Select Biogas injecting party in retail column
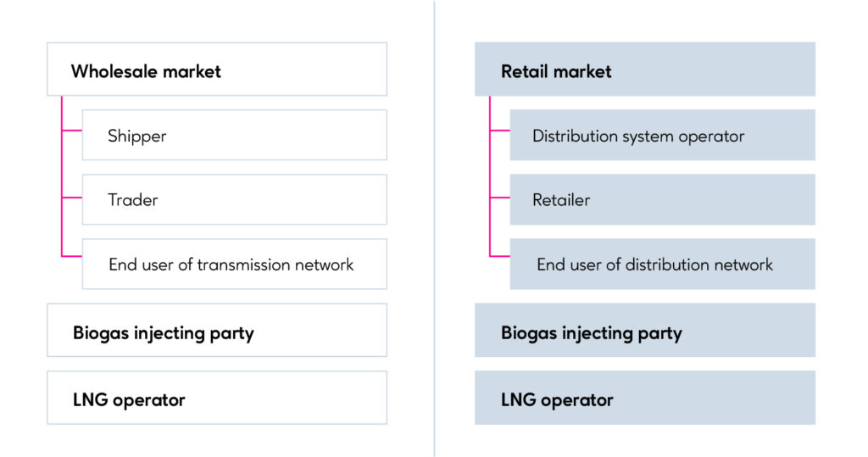868x457 pixels. (x=644, y=331)
